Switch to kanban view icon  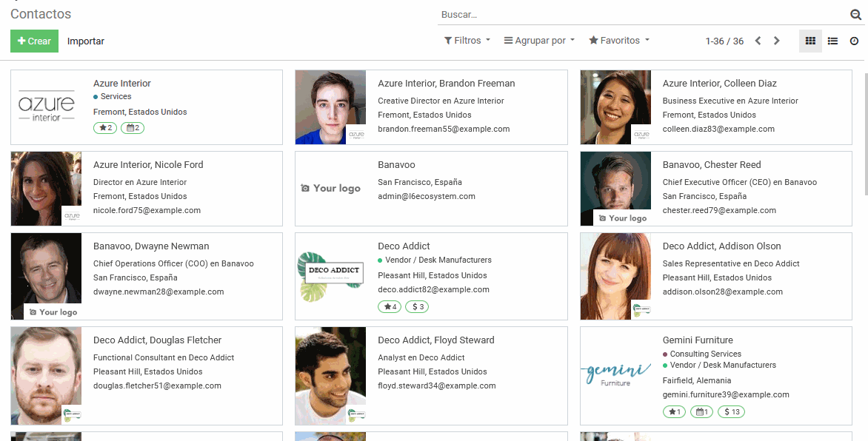point(810,41)
